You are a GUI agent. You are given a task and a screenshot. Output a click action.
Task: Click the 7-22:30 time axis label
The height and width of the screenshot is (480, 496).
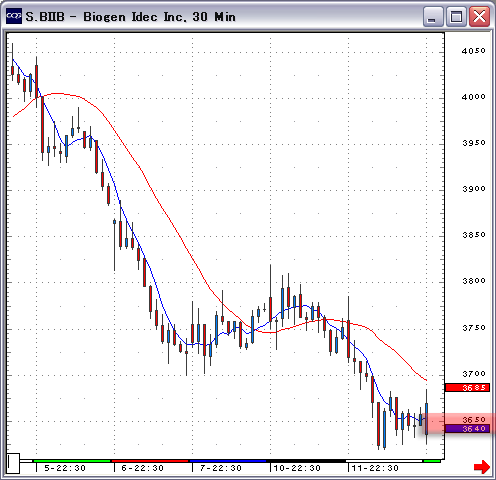click(221, 468)
